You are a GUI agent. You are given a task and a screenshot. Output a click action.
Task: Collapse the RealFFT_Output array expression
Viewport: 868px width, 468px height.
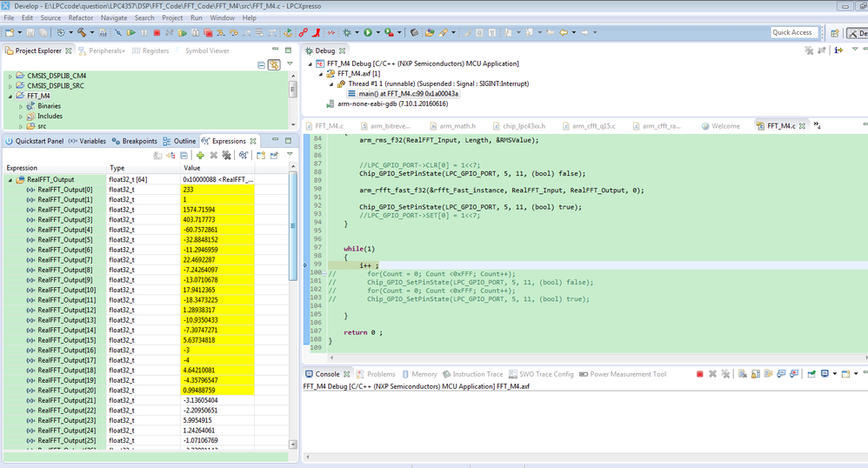10,180
